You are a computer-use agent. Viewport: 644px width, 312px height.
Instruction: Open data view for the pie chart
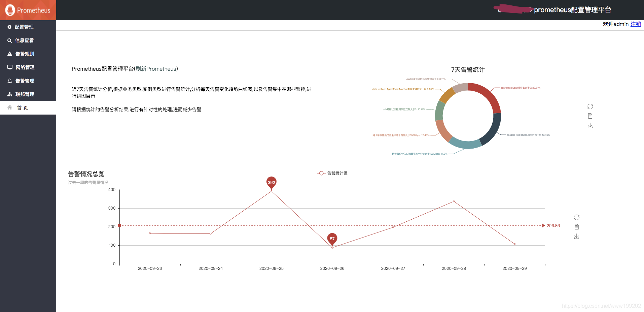coord(590,116)
